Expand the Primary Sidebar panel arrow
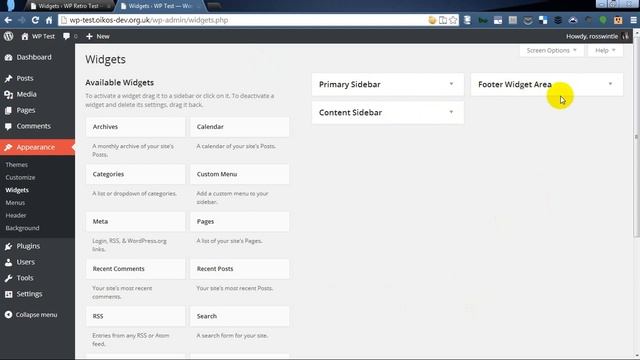The image size is (640, 360). coord(451,84)
